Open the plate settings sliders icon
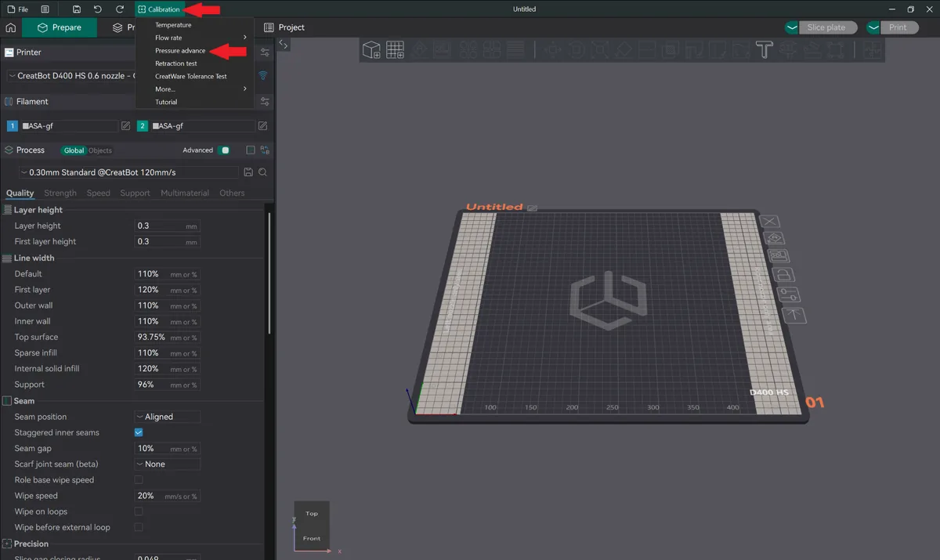This screenshot has height=560, width=940. [x=789, y=294]
